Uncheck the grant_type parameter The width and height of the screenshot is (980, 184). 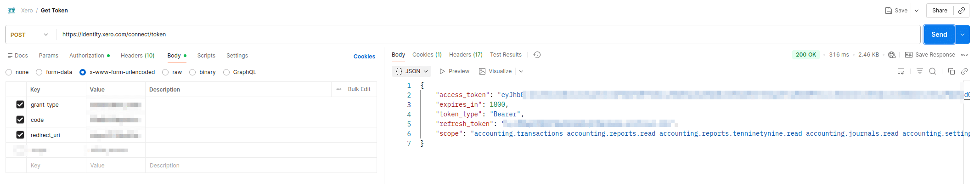20,104
